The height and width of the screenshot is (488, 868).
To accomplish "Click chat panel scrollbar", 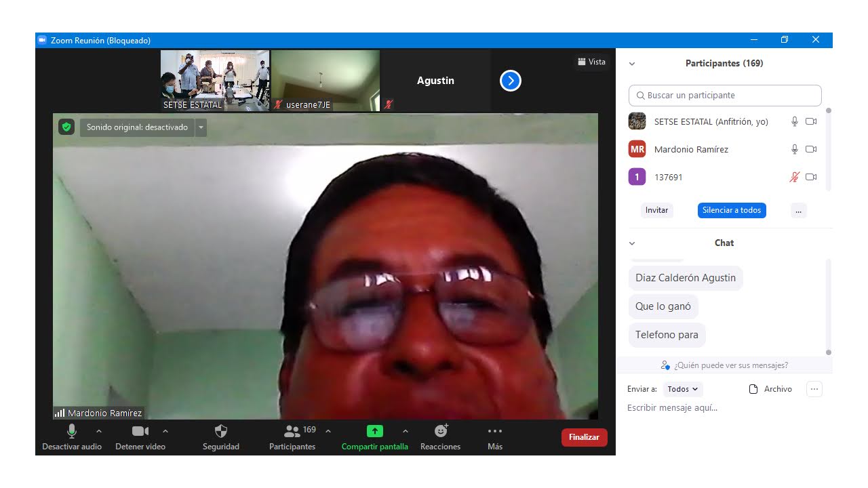I will tap(828, 306).
